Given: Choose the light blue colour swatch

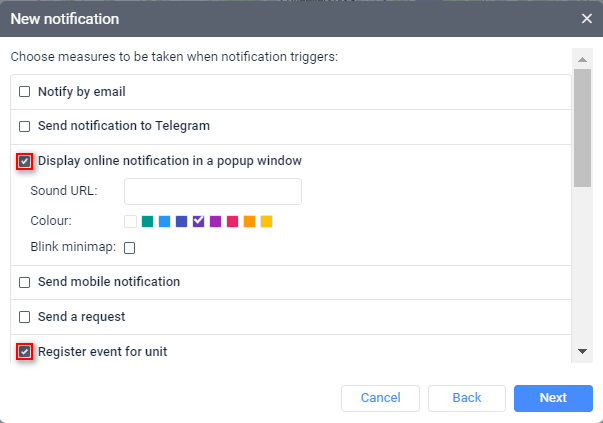Looking at the screenshot, I should 164,221.
